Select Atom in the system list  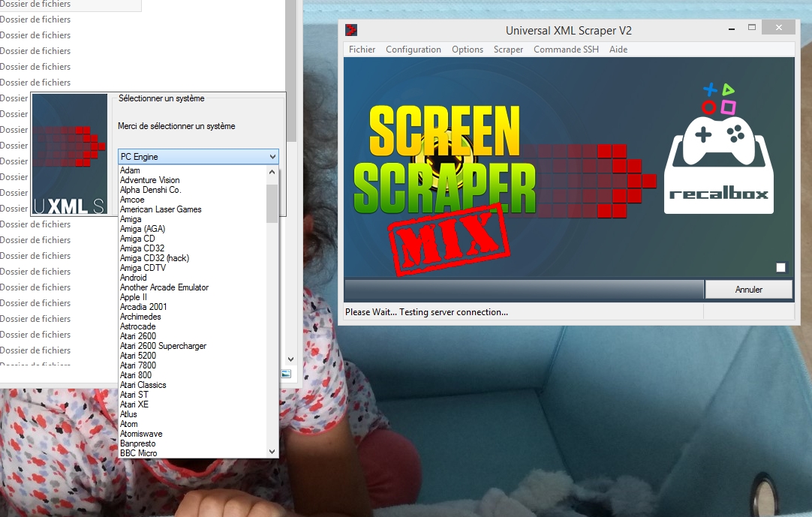tap(193, 424)
